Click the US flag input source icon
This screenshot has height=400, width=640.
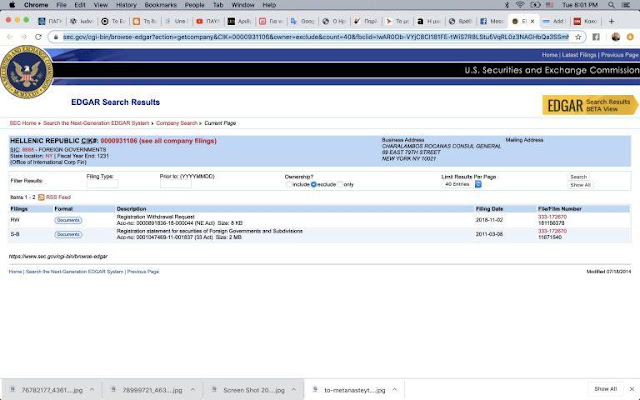coord(549,5)
